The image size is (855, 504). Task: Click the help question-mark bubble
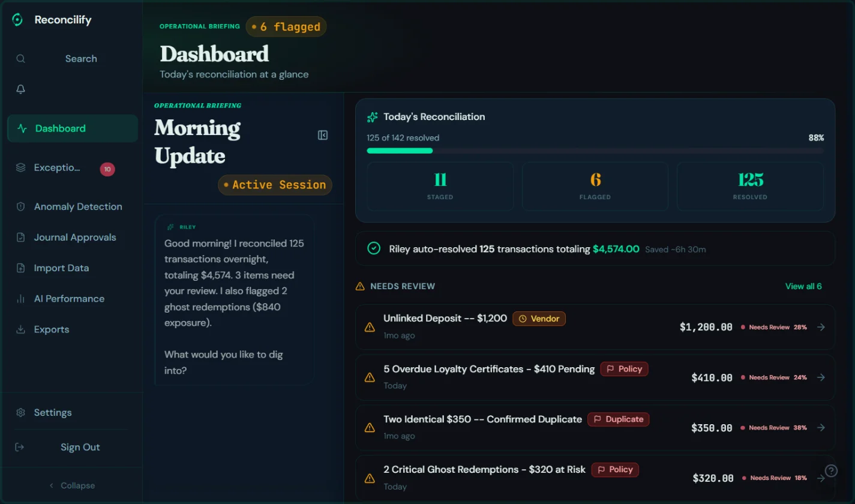click(831, 470)
